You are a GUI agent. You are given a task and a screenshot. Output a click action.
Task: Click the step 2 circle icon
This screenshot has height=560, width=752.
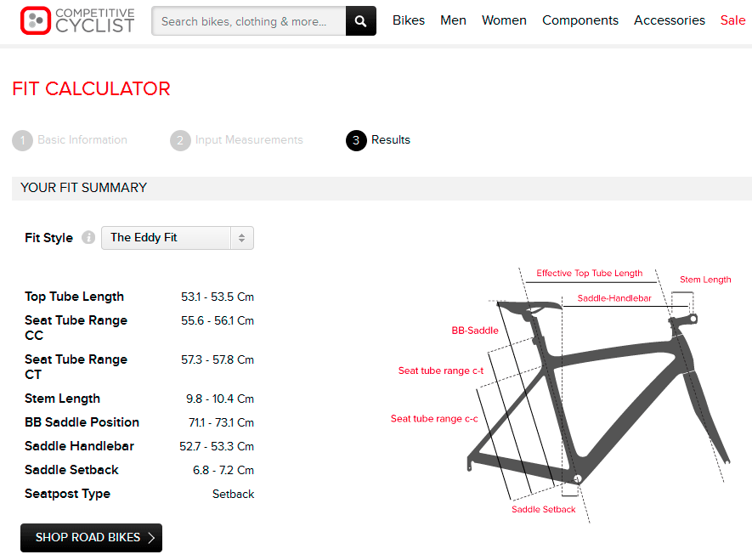pos(180,140)
